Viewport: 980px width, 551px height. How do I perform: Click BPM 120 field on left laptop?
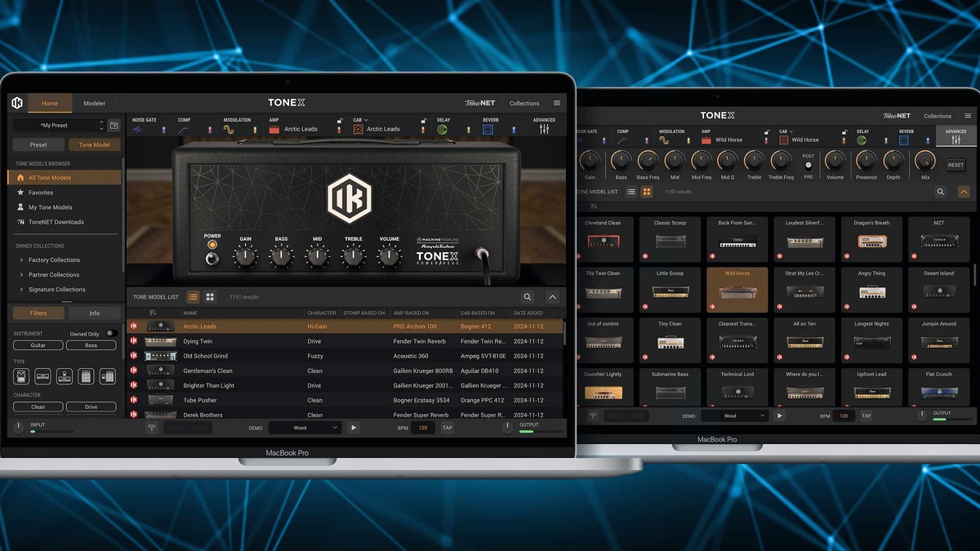tap(422, 428)
